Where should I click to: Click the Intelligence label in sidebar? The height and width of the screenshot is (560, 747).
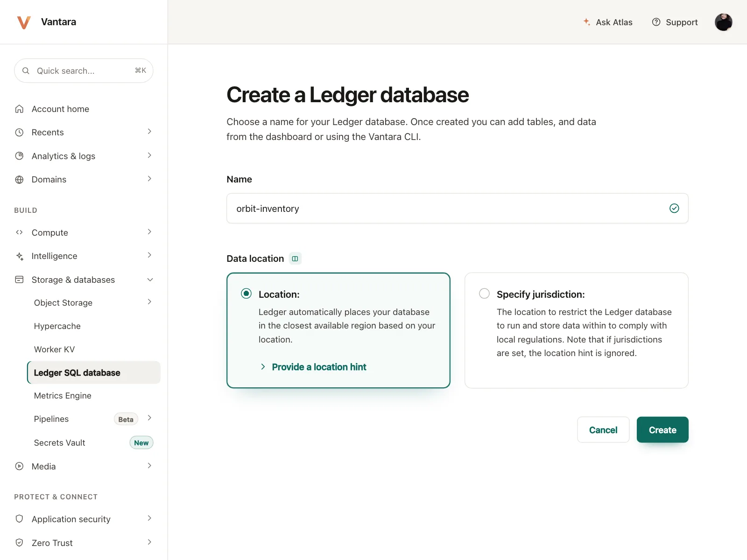pos(55,256)
